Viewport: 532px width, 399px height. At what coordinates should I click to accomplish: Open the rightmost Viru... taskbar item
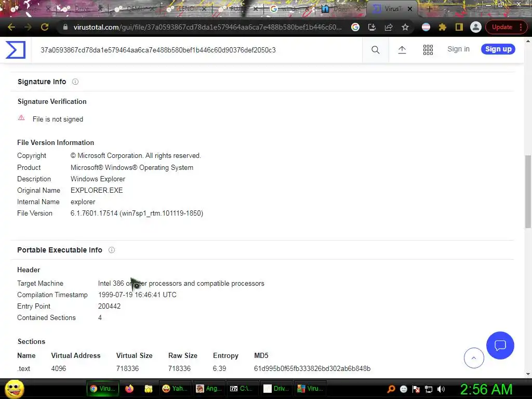[x=311, y=389]
